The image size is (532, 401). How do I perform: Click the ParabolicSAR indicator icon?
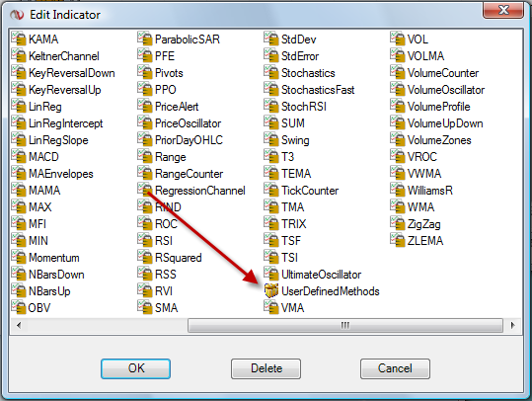pyautogui.click(x=145, y=39)
